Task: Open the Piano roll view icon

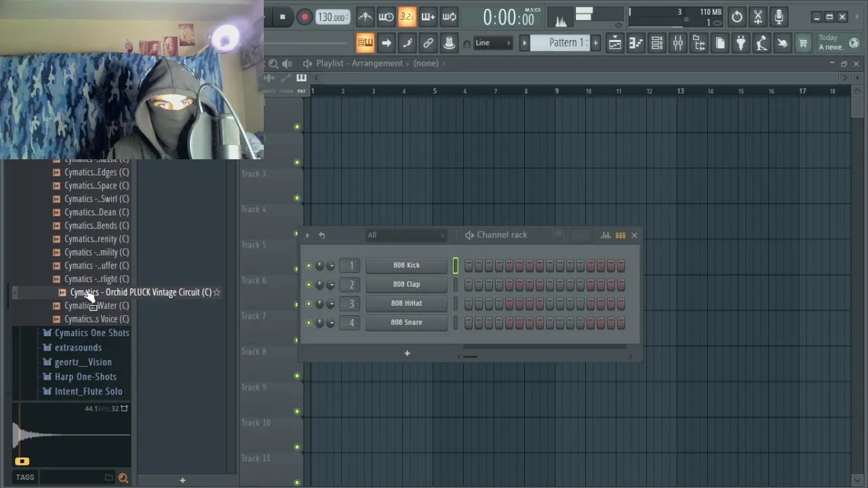Action: coord(635,43)
